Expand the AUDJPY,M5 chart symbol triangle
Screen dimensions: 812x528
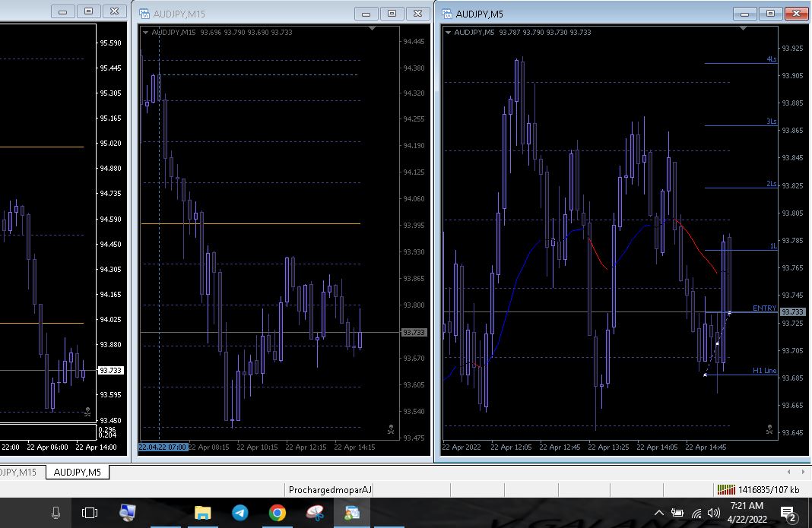click(449, 33)
